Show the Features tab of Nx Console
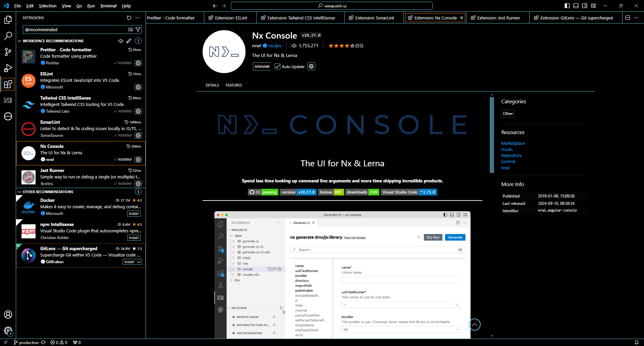 tap(234, 85)
